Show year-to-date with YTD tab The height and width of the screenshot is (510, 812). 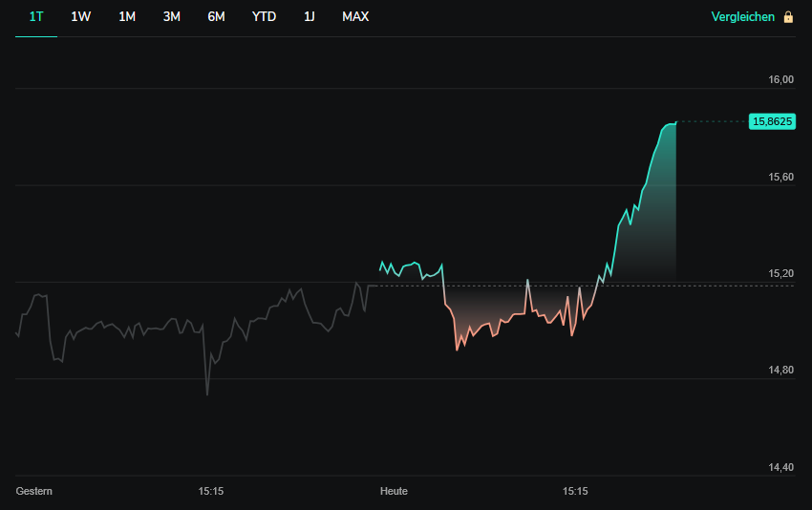[264, 17]
